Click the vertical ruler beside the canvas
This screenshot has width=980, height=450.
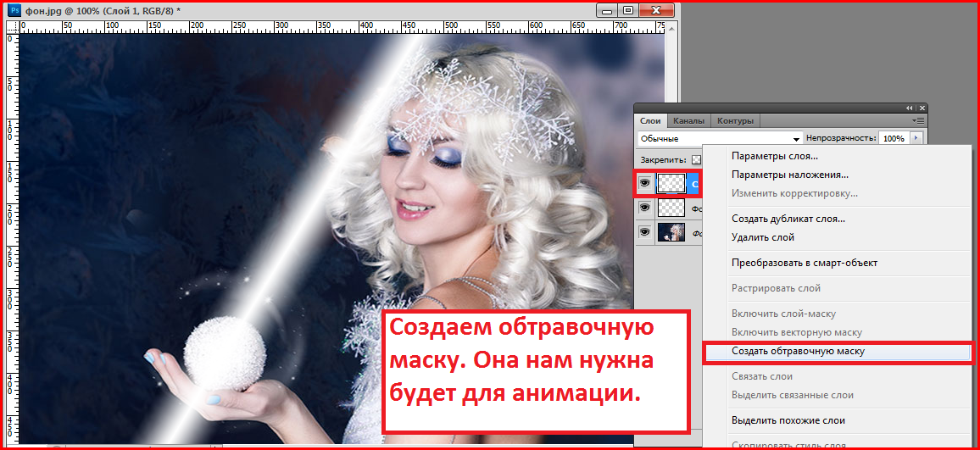13,239
